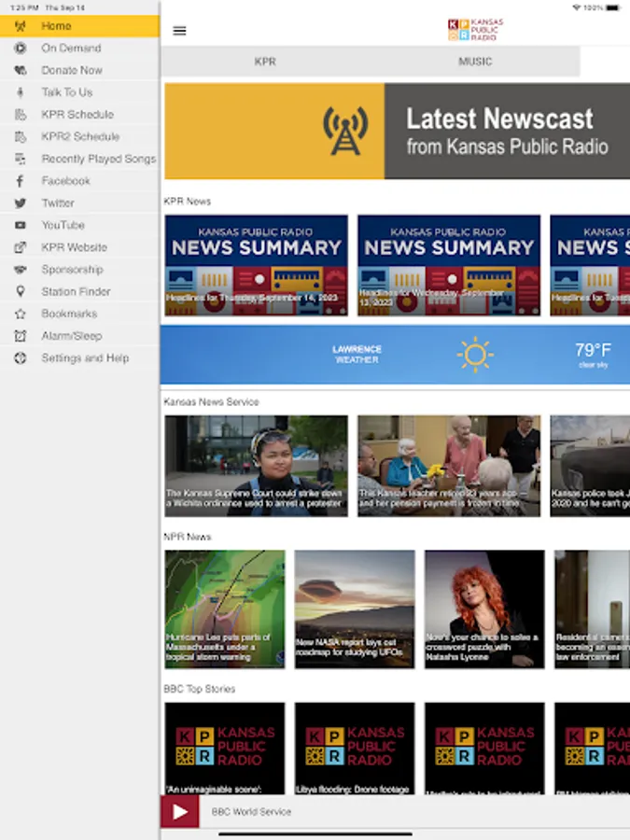Viewport: 630px width, 840px height.
Task: Open the hamburger menu icon
Action: tap(179, 31)
